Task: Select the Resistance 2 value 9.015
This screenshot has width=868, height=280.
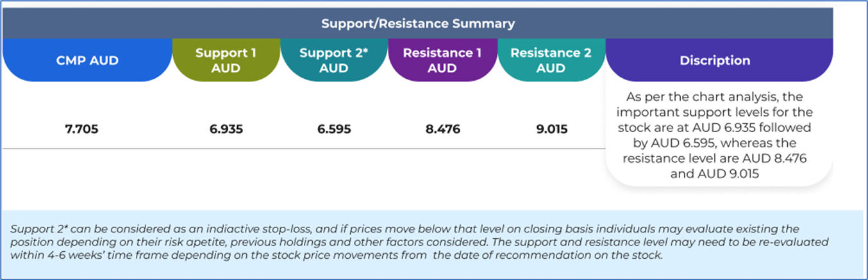Action: click(x=551, y=129)
